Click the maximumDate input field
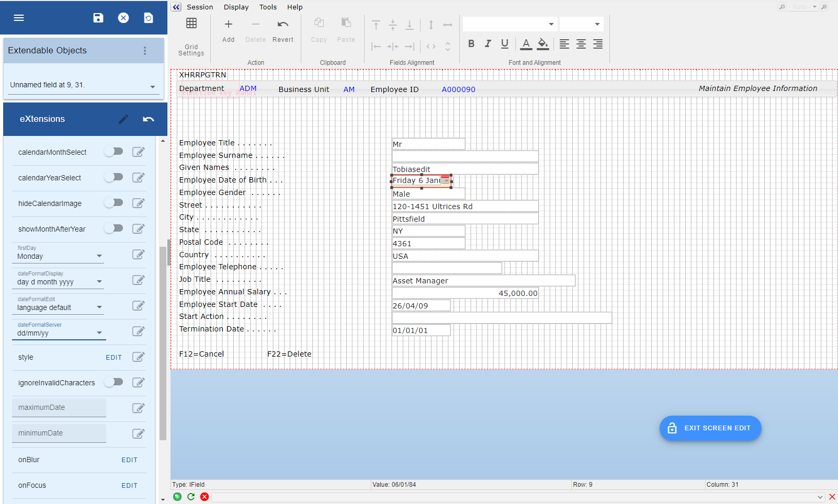Screen dimensions: 838x504 tap(59, 408)
